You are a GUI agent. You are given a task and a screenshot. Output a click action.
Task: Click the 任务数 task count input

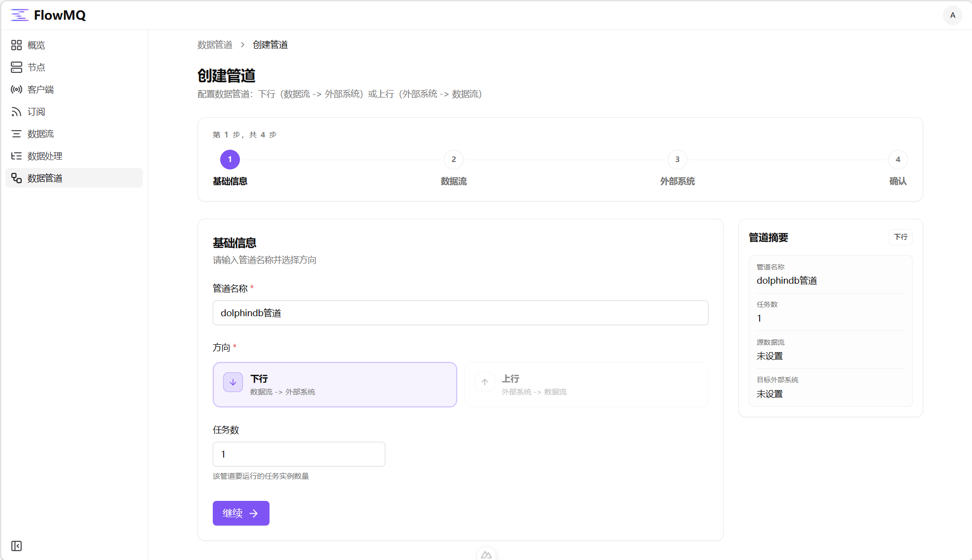[x=299, y=454]
